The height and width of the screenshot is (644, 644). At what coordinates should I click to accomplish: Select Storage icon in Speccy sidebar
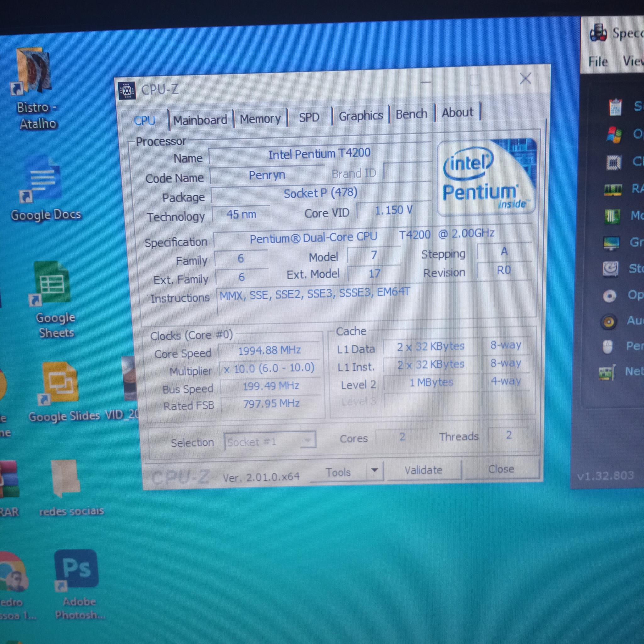click(x=611, y=269)
